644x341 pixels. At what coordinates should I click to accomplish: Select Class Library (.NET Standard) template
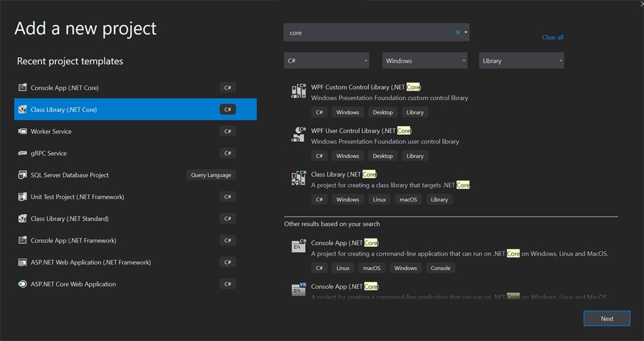click(x=136, y=219)
